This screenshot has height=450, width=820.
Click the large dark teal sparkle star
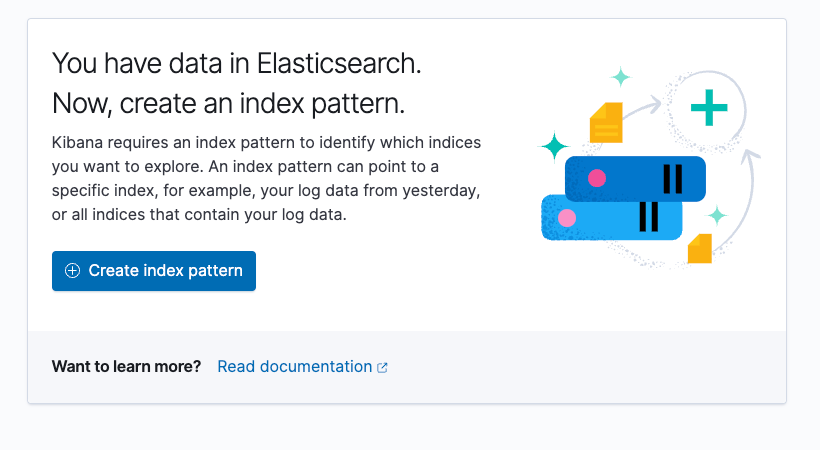pos(554,146)
